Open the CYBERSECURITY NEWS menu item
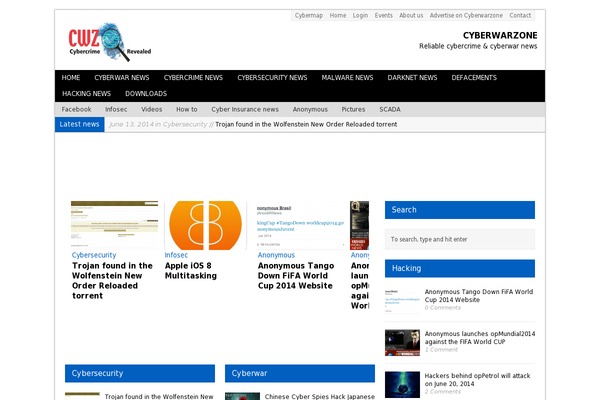This screenshot has height=400, width=600. (272, 78)
